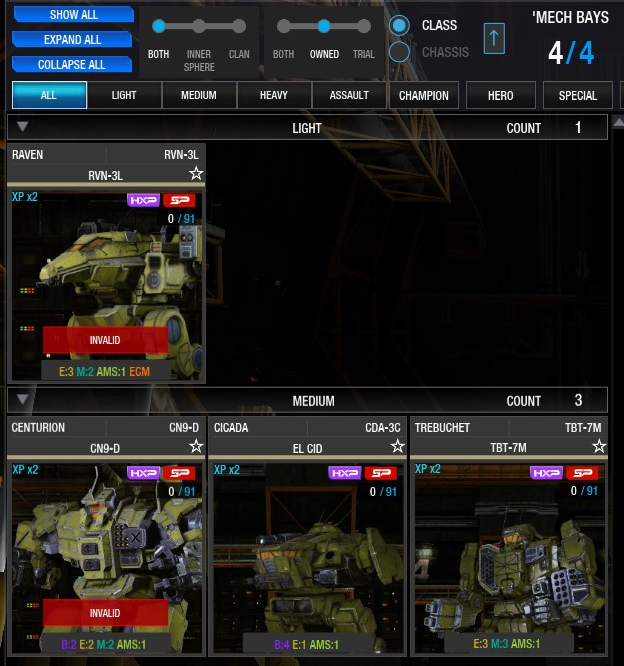Click the SP badge on the Cicada card

pos(381,473)
